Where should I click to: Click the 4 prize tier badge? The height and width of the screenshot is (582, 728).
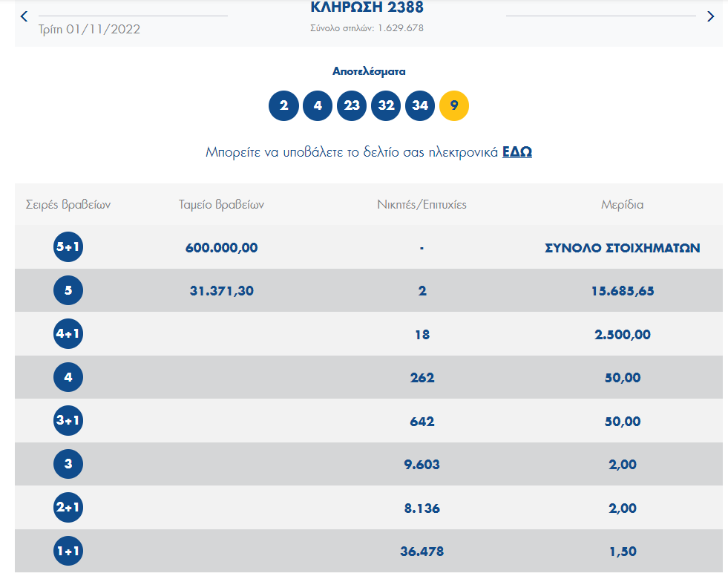click(68, 377)
